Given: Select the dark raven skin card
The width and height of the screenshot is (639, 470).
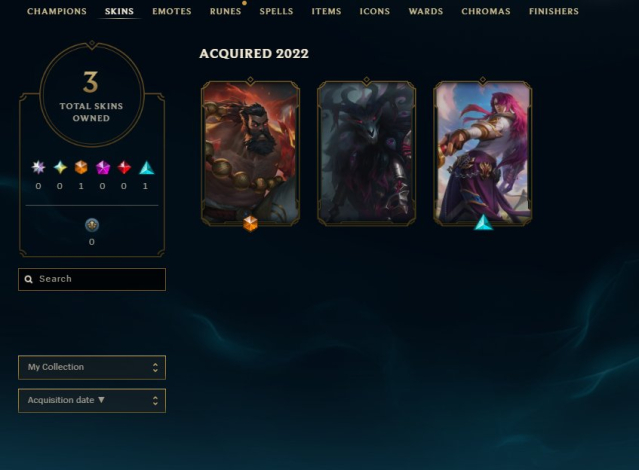Looking at the screenshot, I should [x=366, y=153].
